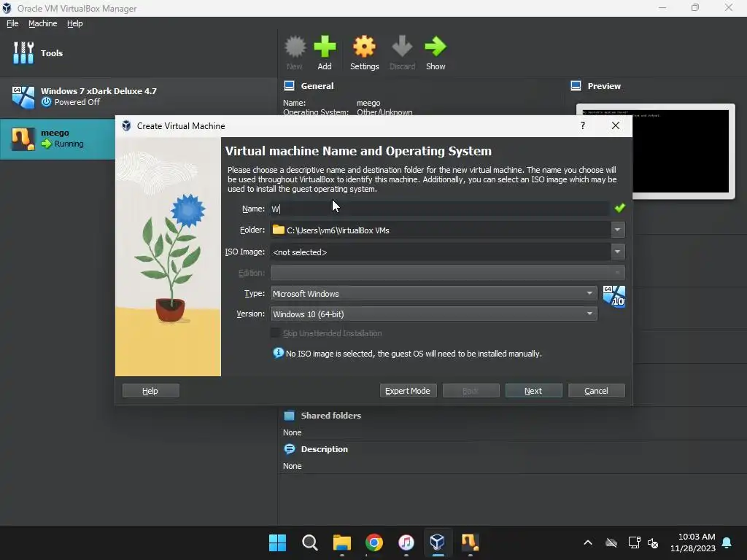Click meego VM icon on taskbar
This screenshot has width=747, height=560.
[x=470, y=542]
